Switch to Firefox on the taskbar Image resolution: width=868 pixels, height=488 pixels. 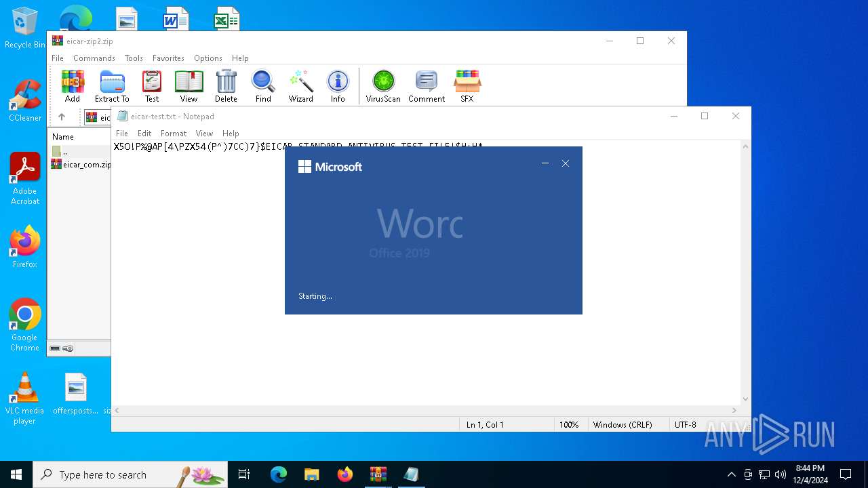coord(345,474)
